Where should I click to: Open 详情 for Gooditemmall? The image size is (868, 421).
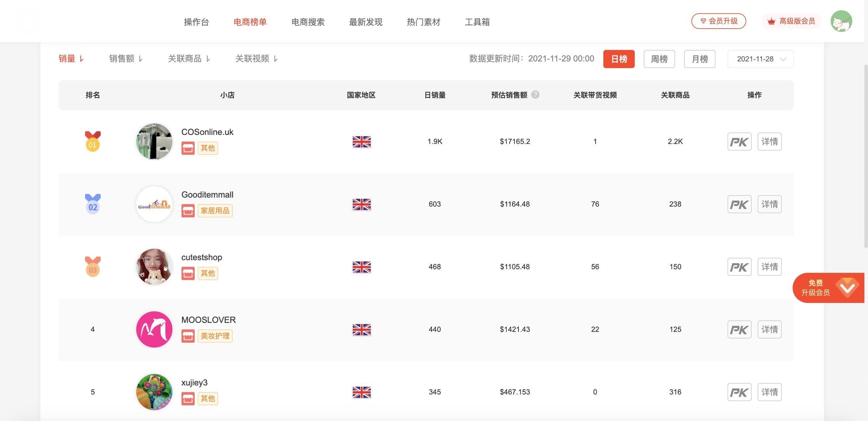(770, 204)
